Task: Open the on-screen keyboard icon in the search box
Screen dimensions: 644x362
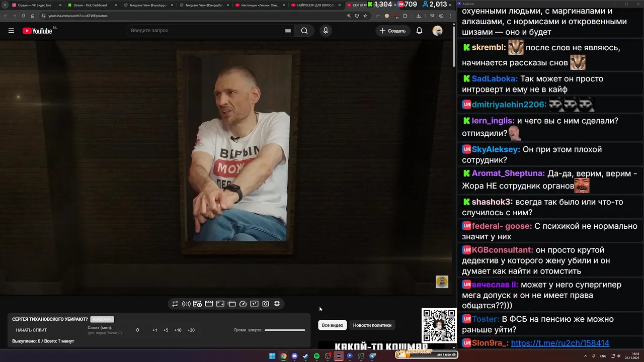Action: [288, 31]
